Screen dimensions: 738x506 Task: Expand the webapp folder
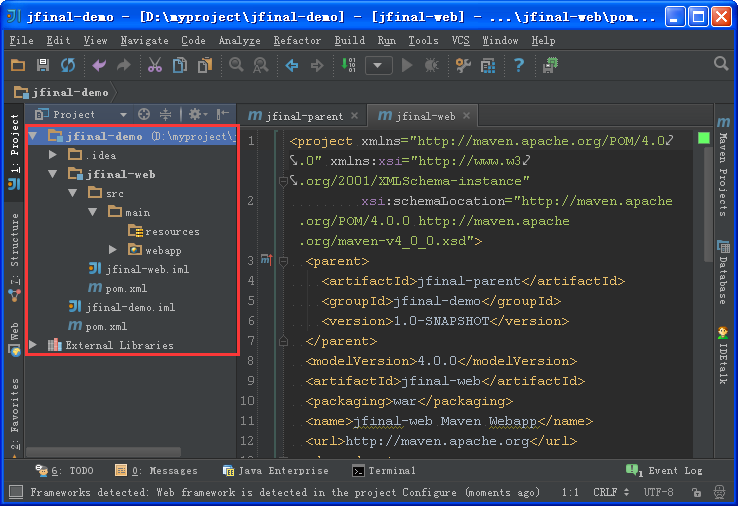click(112, 249)
